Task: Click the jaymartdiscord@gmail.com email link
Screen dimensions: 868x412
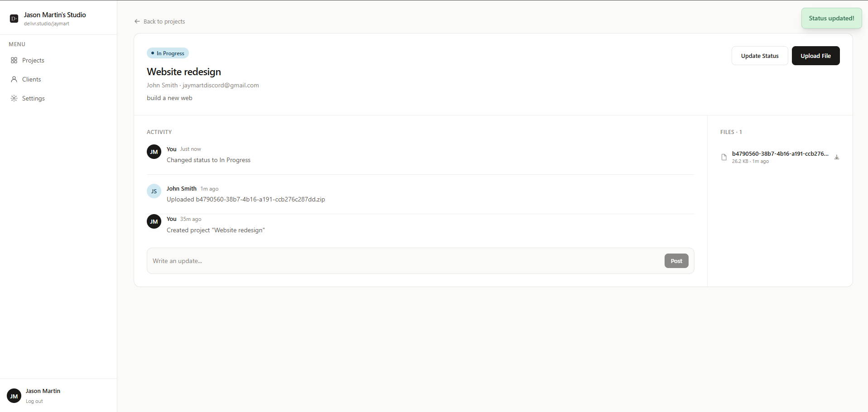Action: click(221, 85)
